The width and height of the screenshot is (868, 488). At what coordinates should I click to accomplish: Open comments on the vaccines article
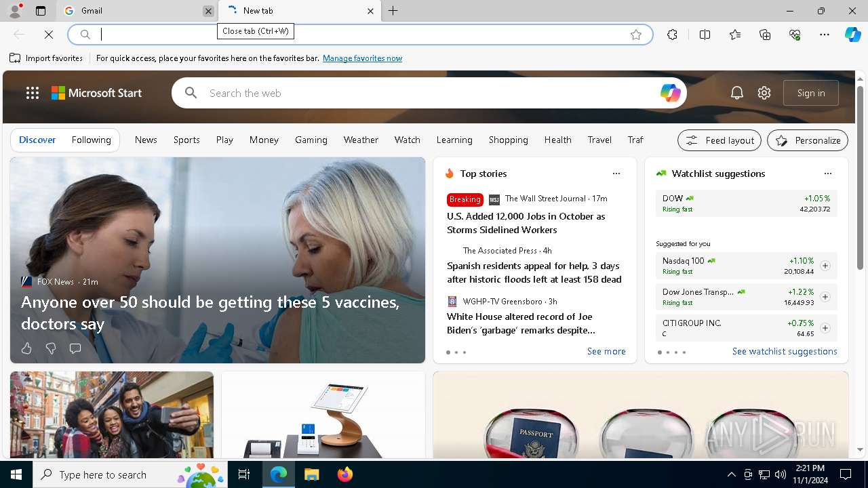click(x=75, y=348)
